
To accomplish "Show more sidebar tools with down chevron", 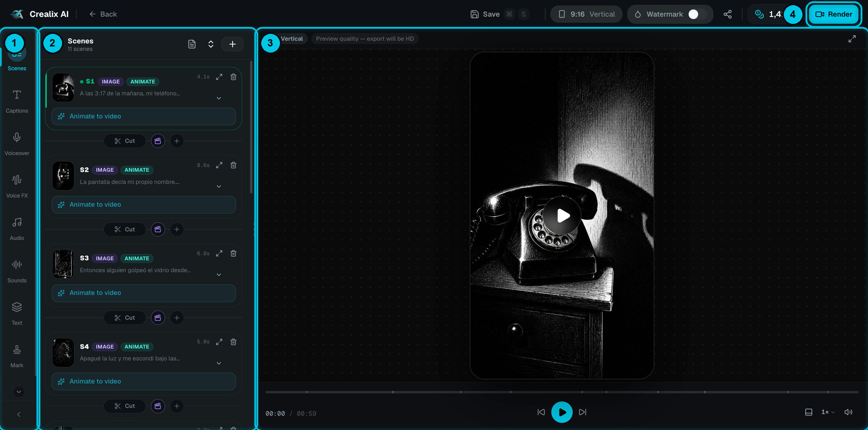I will point(19,392).
